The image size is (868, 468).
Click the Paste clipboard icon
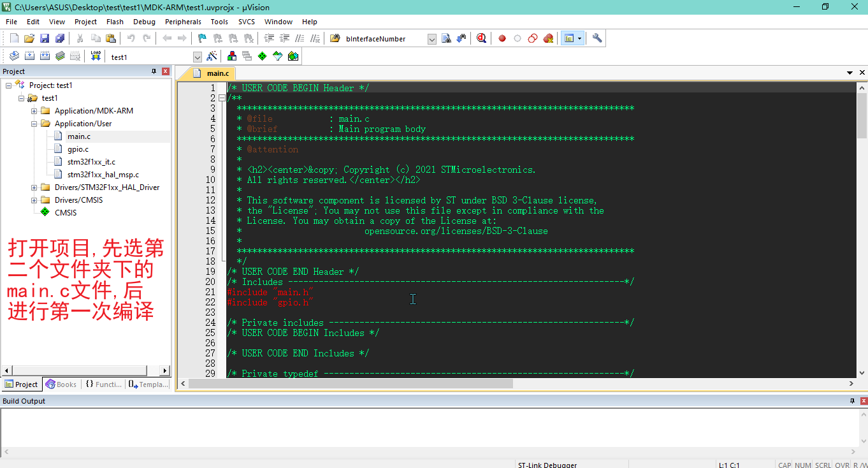(111, 38)
